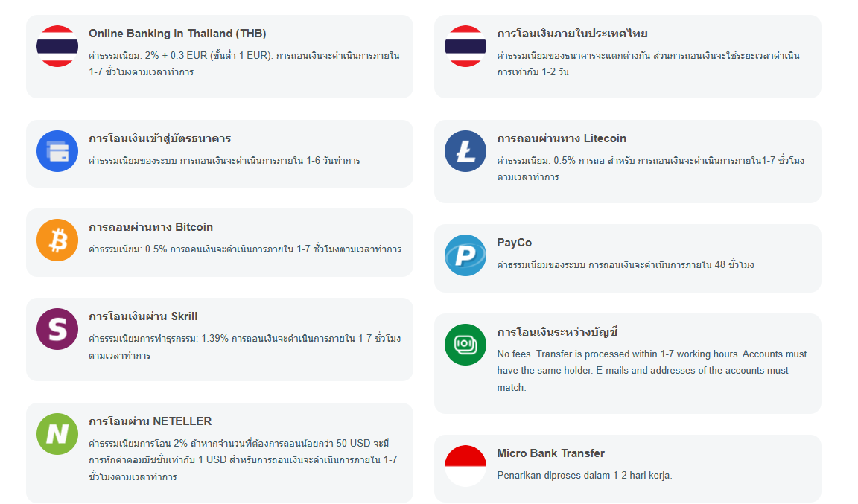Select the การถอนผ่านทาง Bitcoin title

tap(150, 227)
